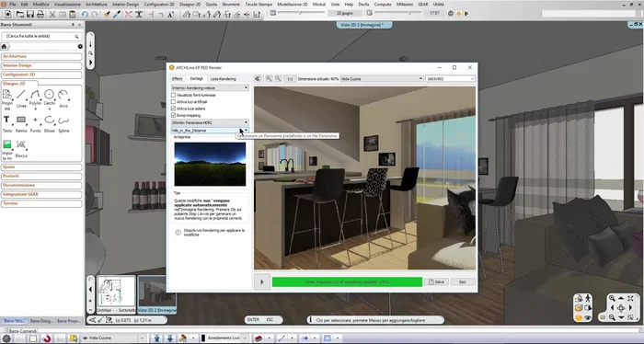Print using the printer icon in the toolbar
The height and width of the screenshot is (344, 644).
(x=40, y=14)
